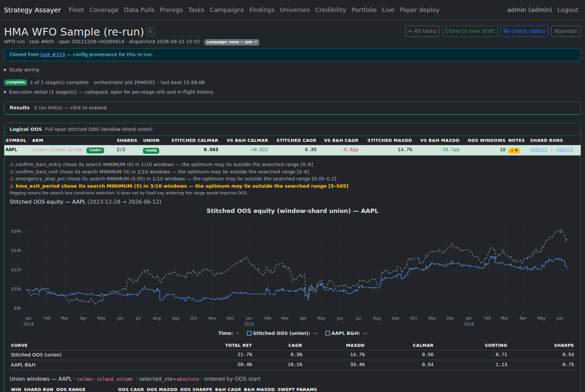Click the STITCHED CALMAR column header

click(195, 141)
